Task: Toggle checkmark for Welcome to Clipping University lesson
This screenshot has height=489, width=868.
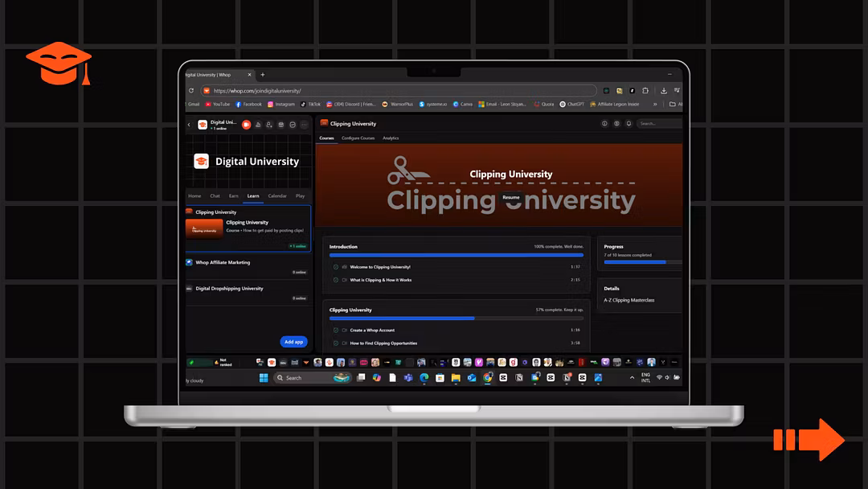Action: [335, 267]
